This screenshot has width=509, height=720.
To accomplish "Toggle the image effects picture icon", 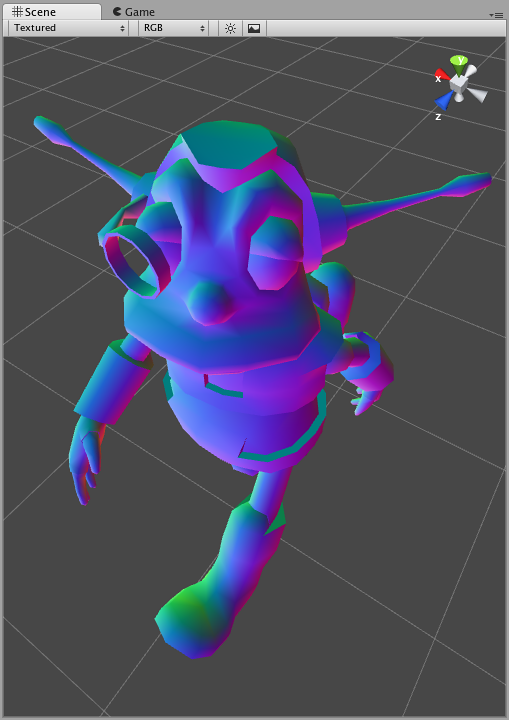I will [254, 28].
